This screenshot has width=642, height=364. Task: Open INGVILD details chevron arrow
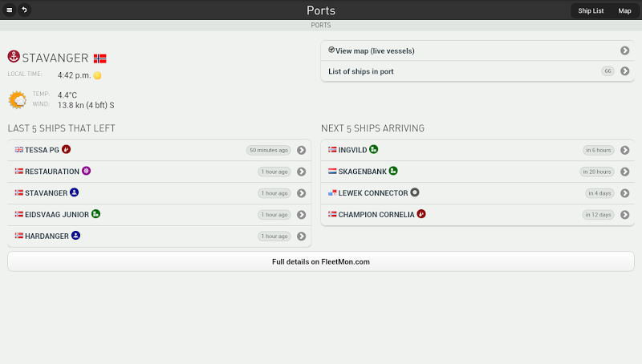[x=624, y=150]
